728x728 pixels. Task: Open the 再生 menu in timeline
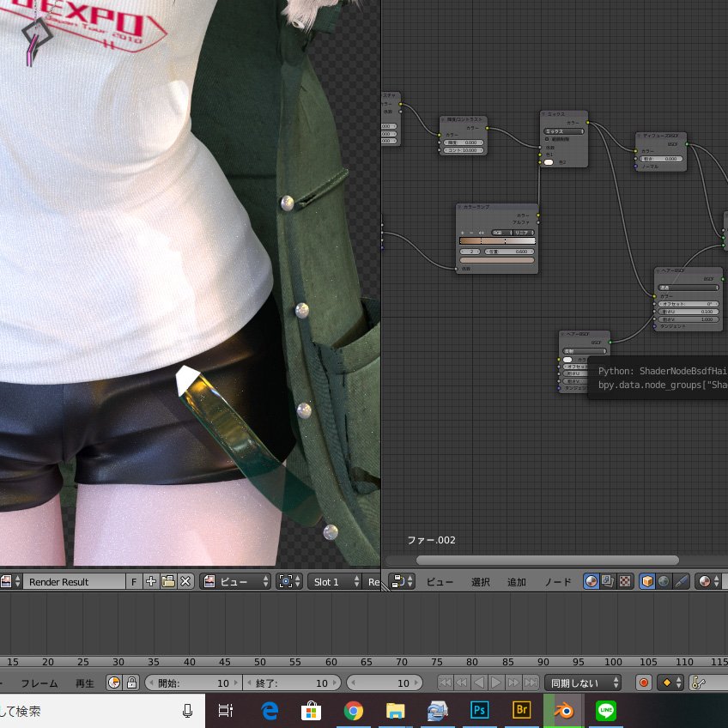pyautogui.click(x=84, y=683)
